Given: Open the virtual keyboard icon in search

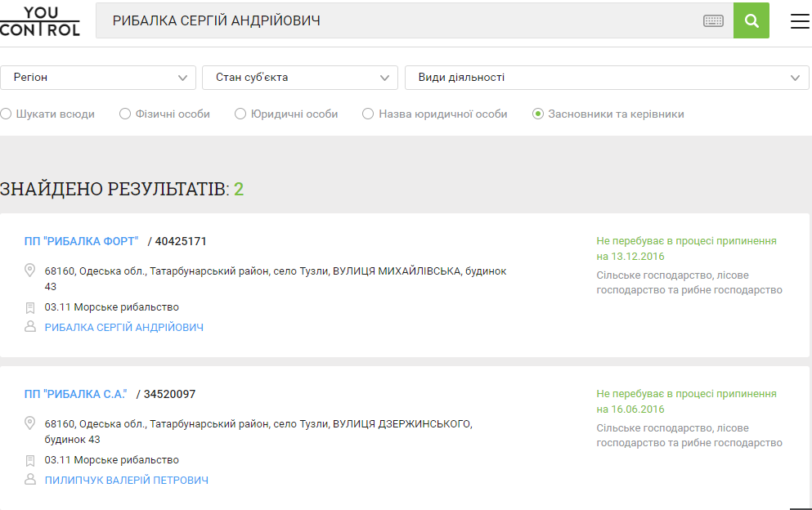Looking at the screenshot, I should point(713,21).
